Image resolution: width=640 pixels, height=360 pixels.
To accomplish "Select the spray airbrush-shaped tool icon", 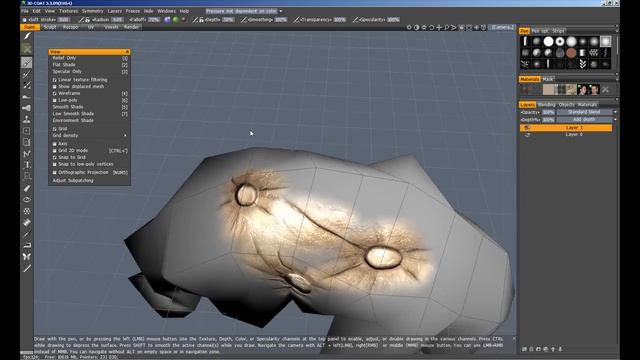I will (x=27, y=108).
